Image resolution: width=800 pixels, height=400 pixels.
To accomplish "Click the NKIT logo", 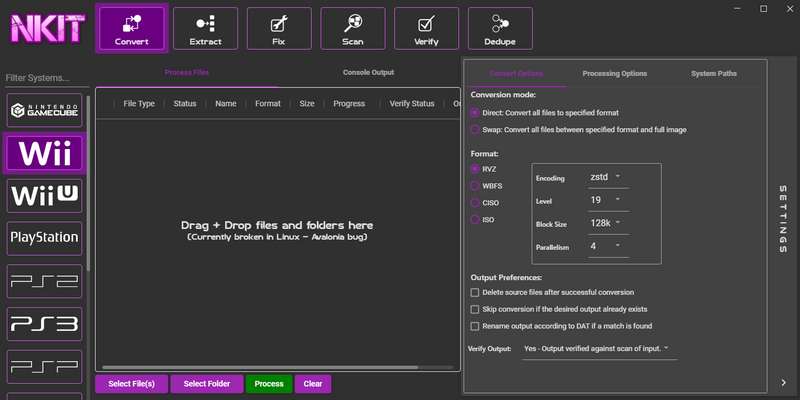I will (x=48, y=28).
